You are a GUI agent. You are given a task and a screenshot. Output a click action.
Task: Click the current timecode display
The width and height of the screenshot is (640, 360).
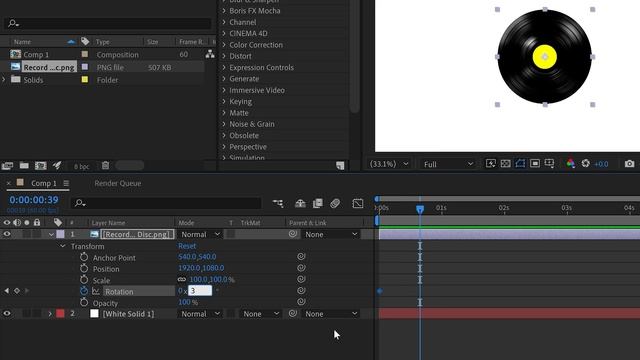[34, 200]
